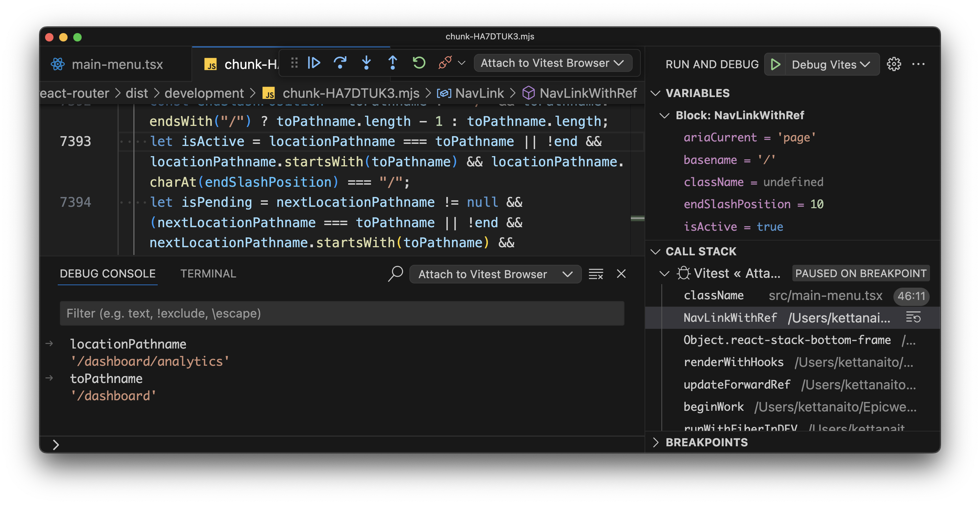Click the editor minimap scrollbar marker

(x=637, y=218)
